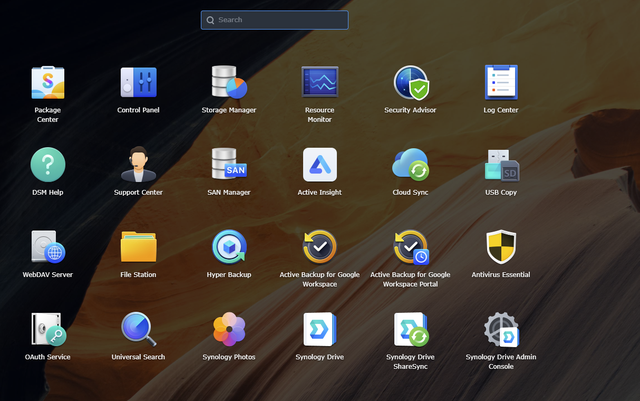Open Resource Monitor app
Screen dimensions: 640x401
click(x=319, y=83)
